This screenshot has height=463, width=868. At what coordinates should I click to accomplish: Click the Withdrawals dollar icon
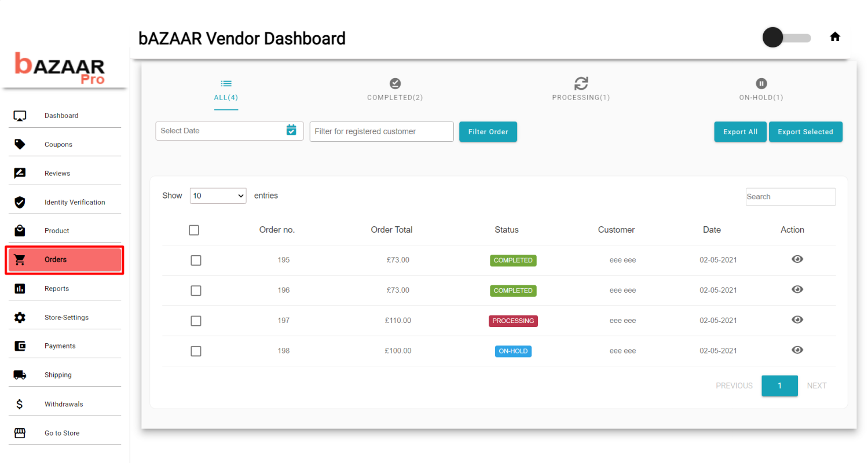click(x=20, y=403)
